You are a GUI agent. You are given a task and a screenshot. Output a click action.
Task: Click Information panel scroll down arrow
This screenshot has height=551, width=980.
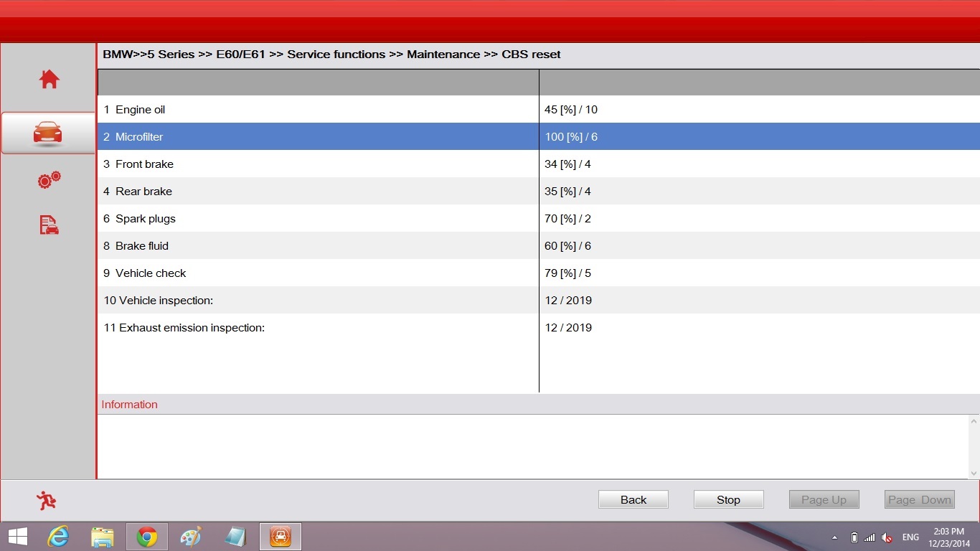pyautogui.click(x=974, y=473)
